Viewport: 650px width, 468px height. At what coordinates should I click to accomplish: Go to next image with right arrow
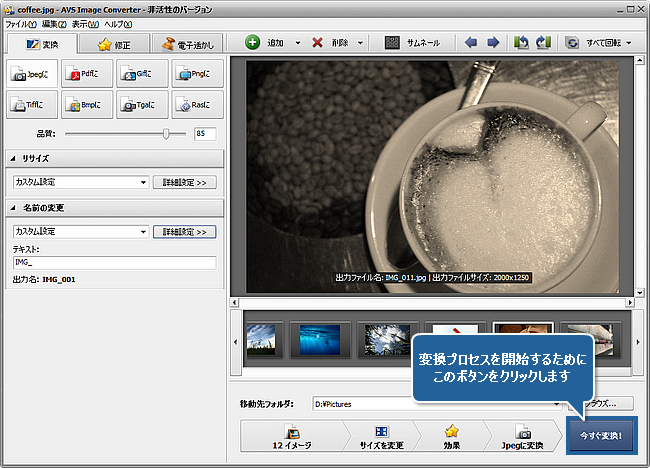493,42
